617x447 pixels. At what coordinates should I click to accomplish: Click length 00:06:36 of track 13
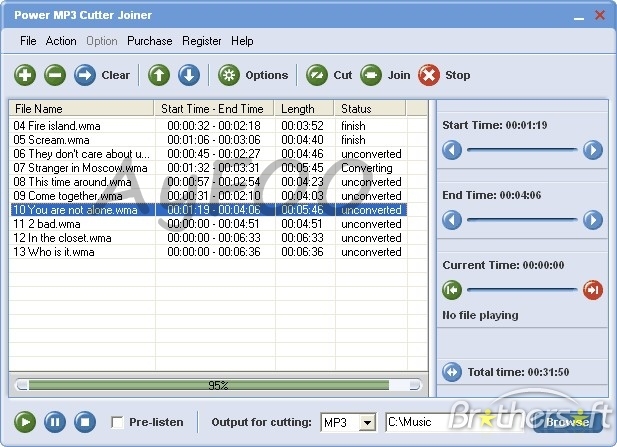[x=303, y=252]
